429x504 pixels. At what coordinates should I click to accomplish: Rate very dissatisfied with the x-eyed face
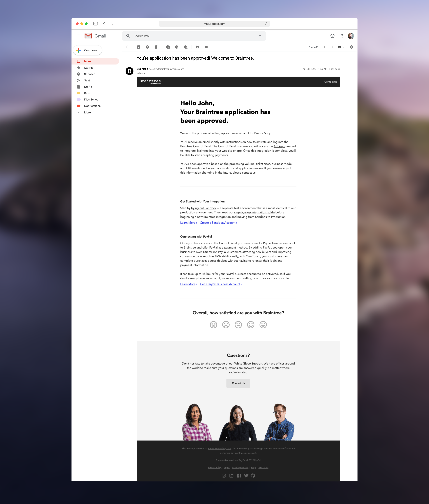(x=213, y=325)
